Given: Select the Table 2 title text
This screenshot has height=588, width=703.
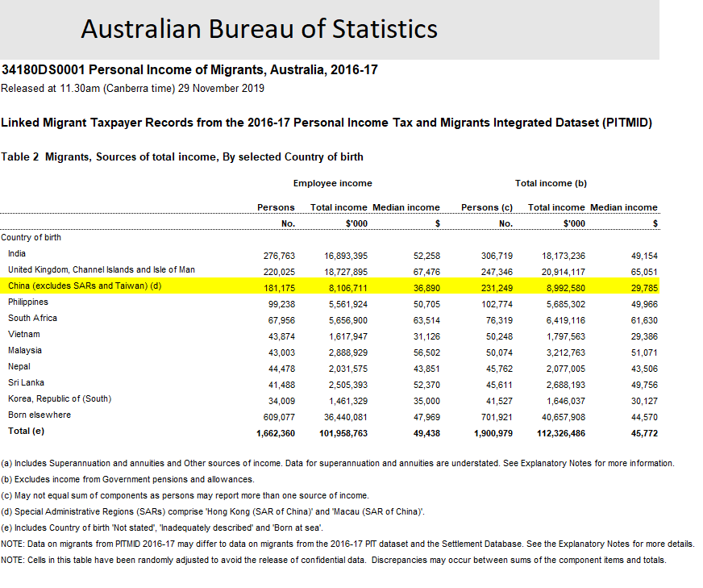Looking at the screenshot, I should [182, 156].
